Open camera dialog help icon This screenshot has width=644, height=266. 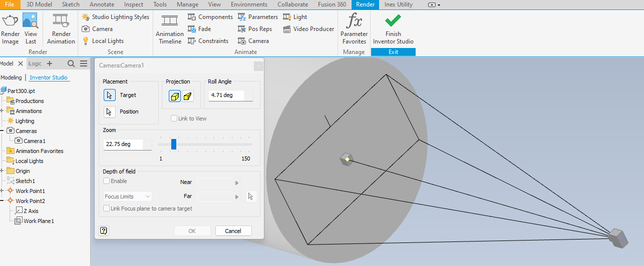click(x=104, y=230)
